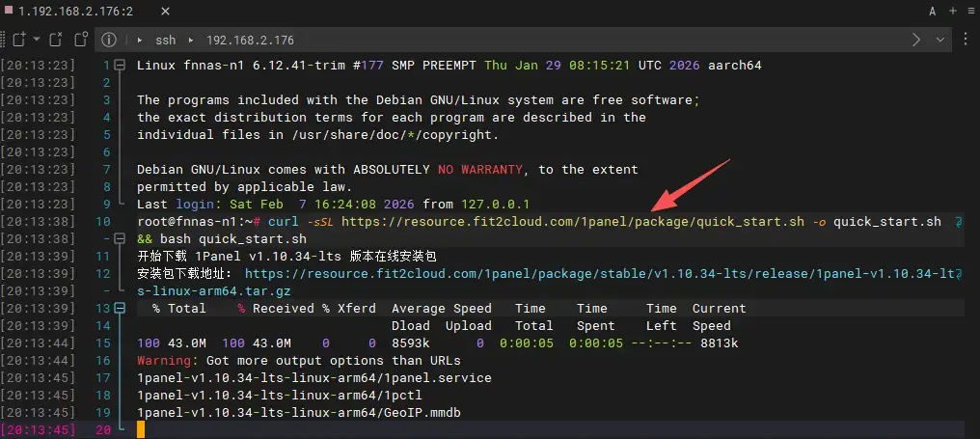Click the close session icon with x badge
Image resolution: width=980 pixels, height=439 pixels.
coord(56,40)
